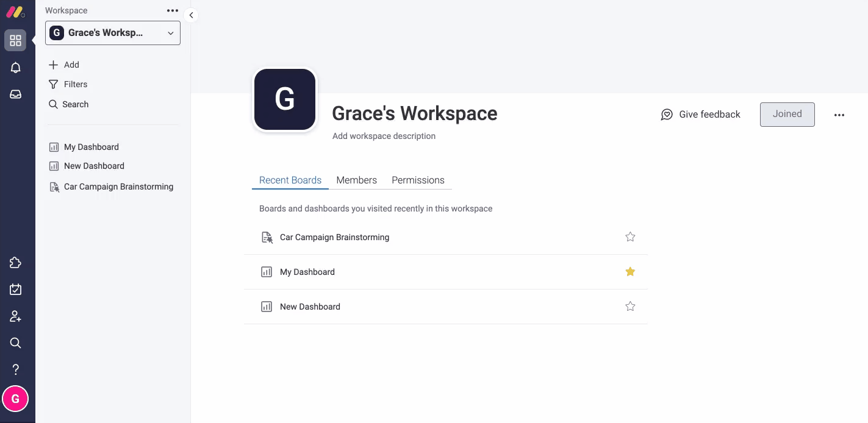Click the plus icon next to Add

pyautogui.click(x=53, y=65)
